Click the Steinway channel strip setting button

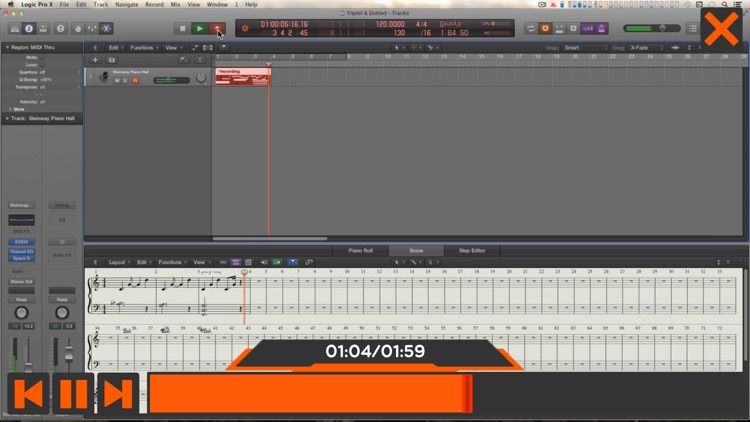click(x=21, y=205)
